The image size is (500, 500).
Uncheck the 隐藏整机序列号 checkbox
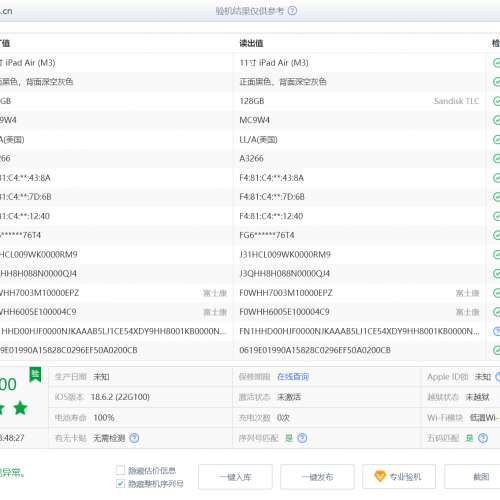[x=121, y=483]
